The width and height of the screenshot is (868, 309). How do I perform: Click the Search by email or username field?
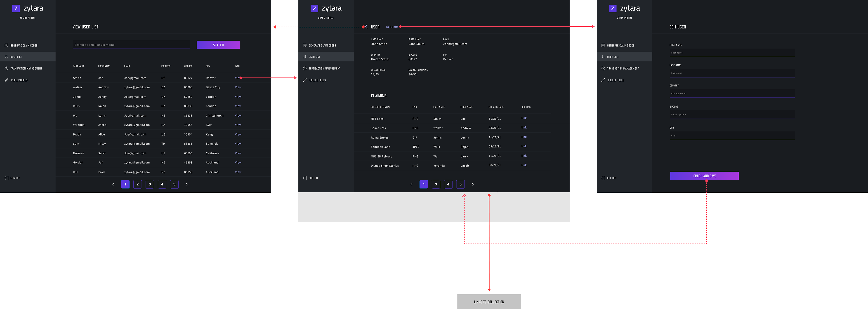click(131, 45)
